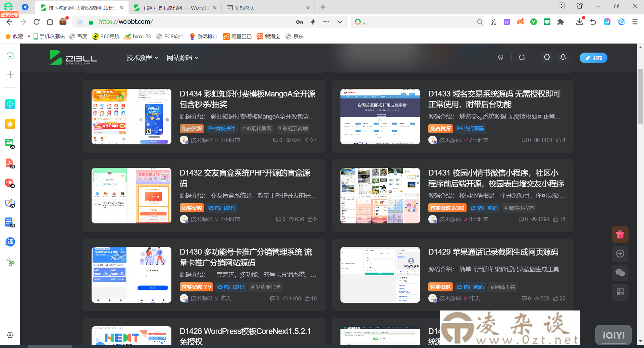
Task: Click the blue 发布 publish button
Action: [593, 58]
